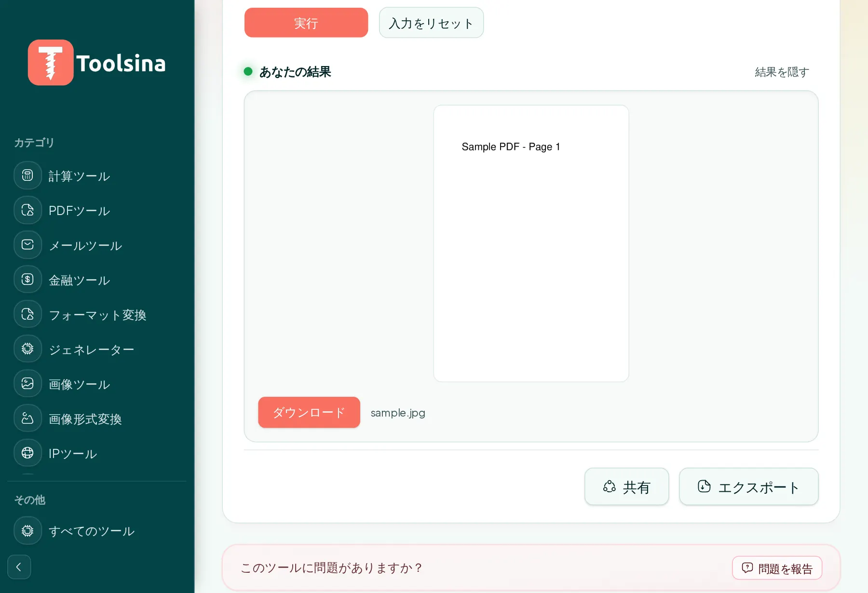Click the export icon in エクスポート button

[704, 486]
